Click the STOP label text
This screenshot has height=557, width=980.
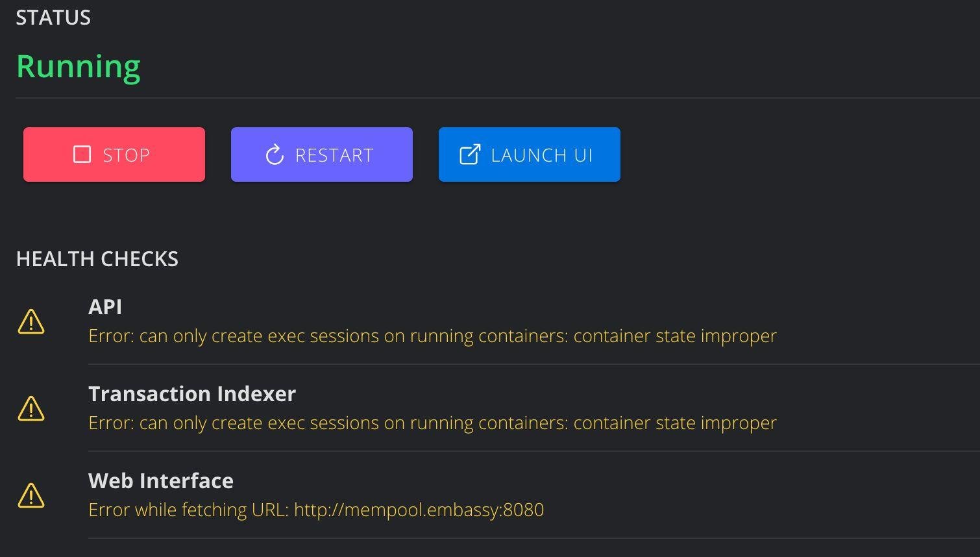coord(127,155)
